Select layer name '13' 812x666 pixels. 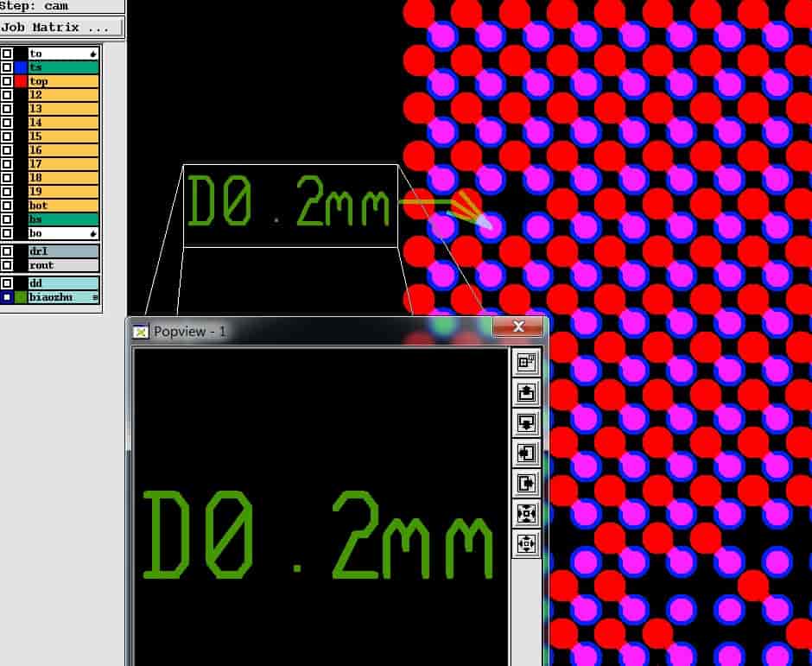tap(63, 109)
